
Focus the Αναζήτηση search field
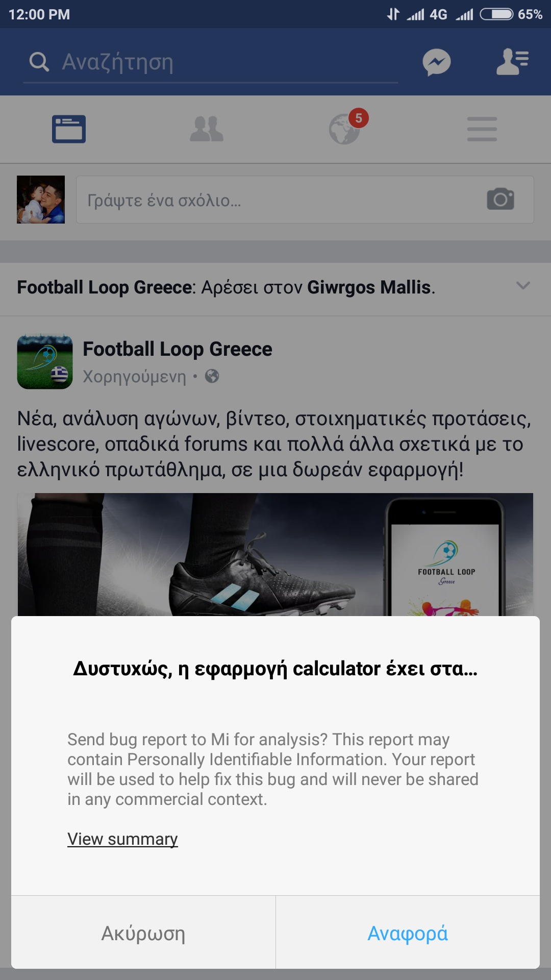pyautogui.click(x=210, y=62)
